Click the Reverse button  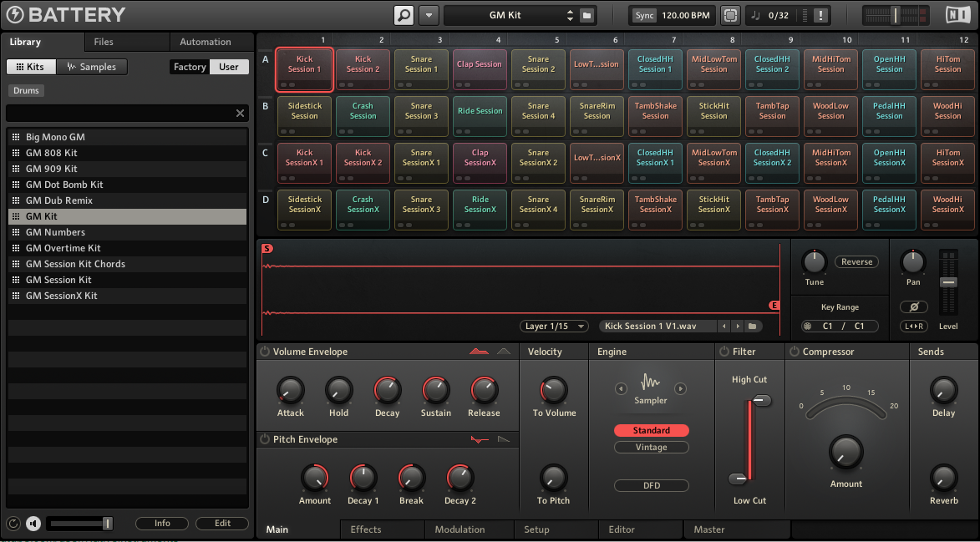tap(856, 262)
